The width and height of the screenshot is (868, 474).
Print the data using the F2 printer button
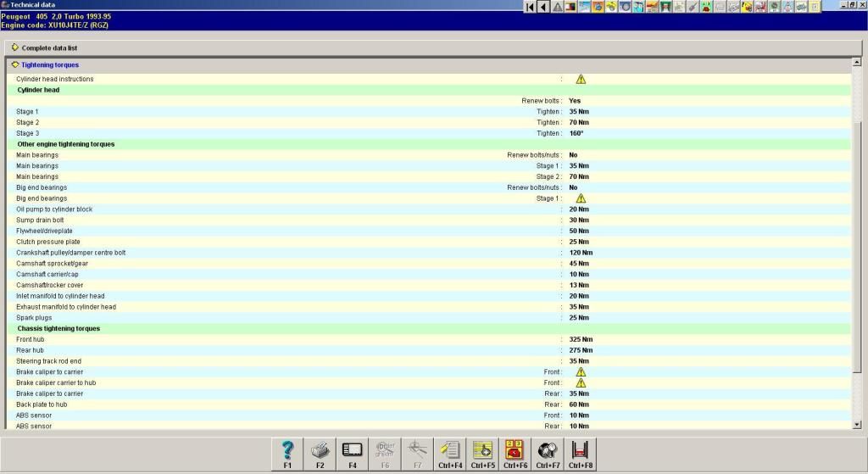(x=320, y=454)
